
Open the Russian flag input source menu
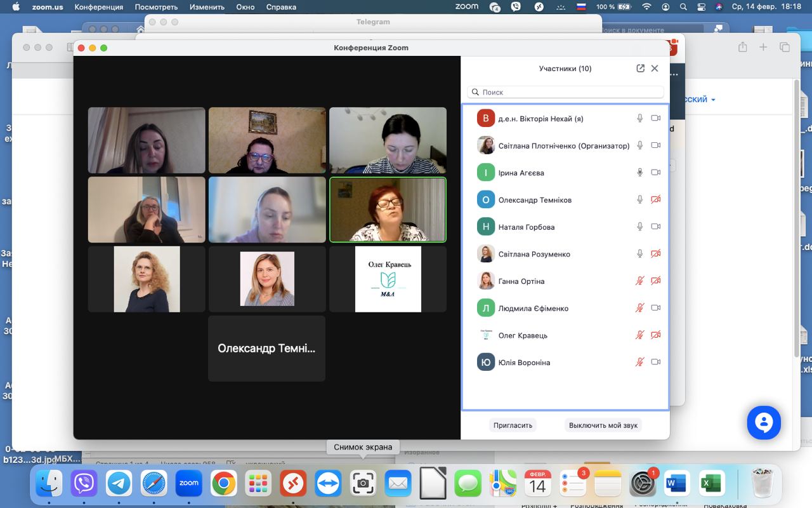click(x=580, y=7)
